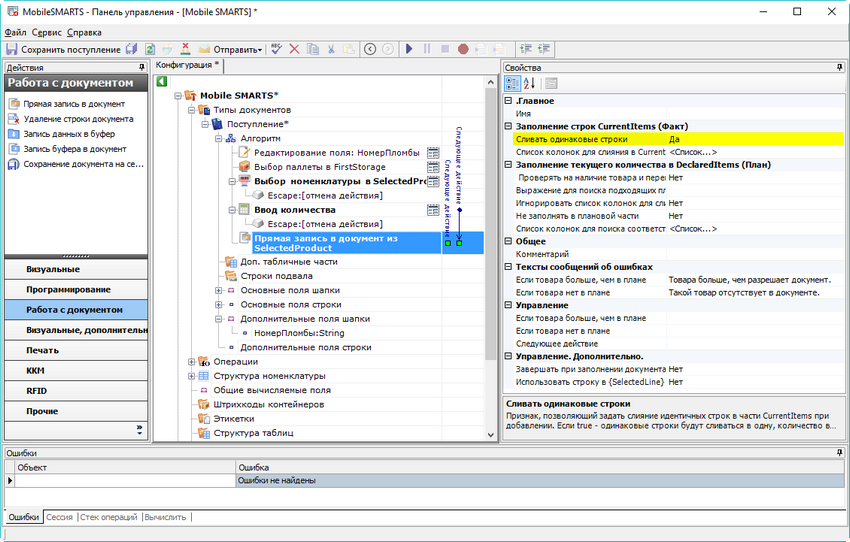Click the expand-all tree icon in toolbar
The width and height of the screenshot is (850, 542).
(x=525, y=49)
